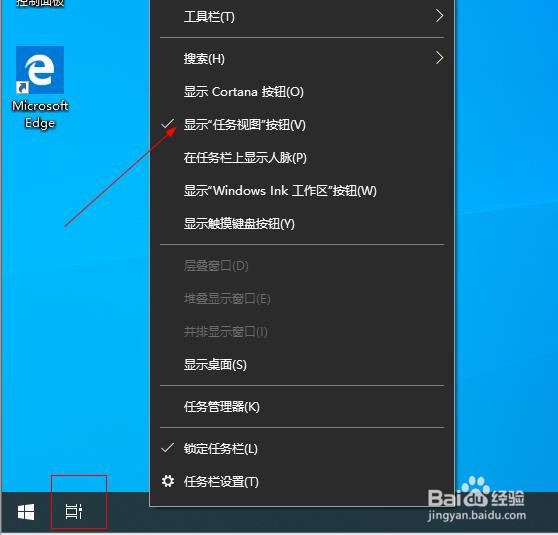Click the disabled 堆叠显示窗口(E) entry
Screen dimensions: 558x535
[x=302, y=299]
